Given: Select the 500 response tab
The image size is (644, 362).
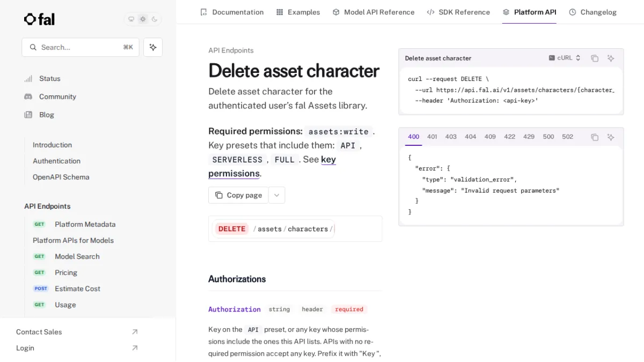Looking at the screenshot, I should coord(548,137).
